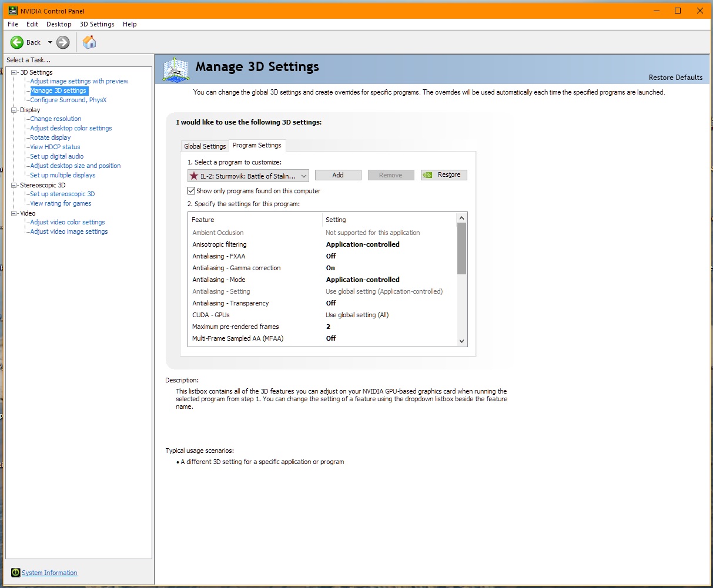Select the CUDA - GPUs row
Viewport: 713px width, 588px height.
click(x=322, y=315)
